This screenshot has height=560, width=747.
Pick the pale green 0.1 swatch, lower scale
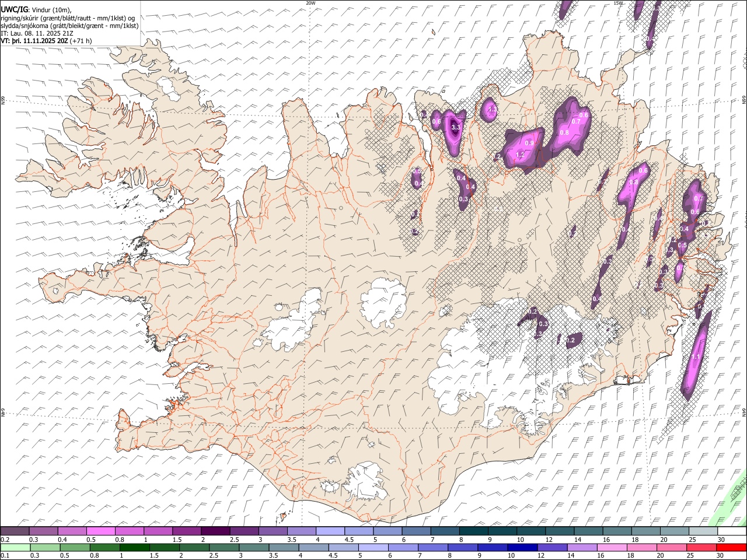click(15, 547)
